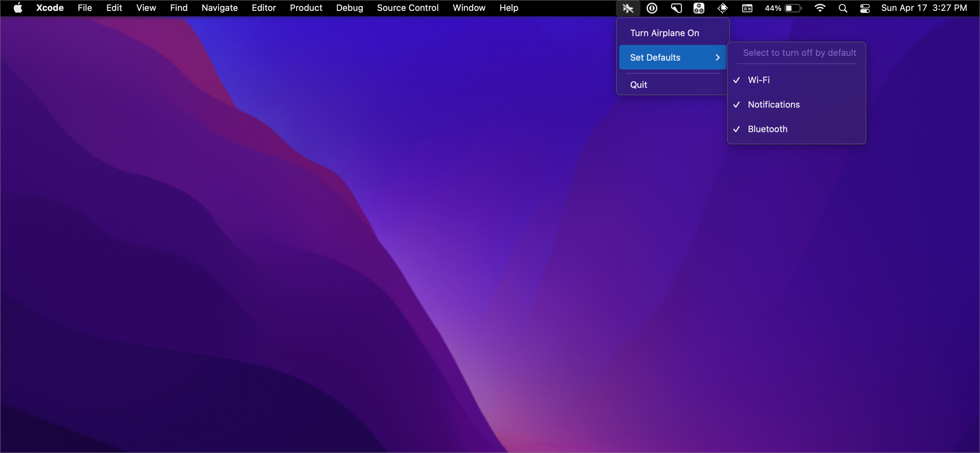Open the Source Control menu
Viewport: 980px width, 453px height.
coord(407,8)
